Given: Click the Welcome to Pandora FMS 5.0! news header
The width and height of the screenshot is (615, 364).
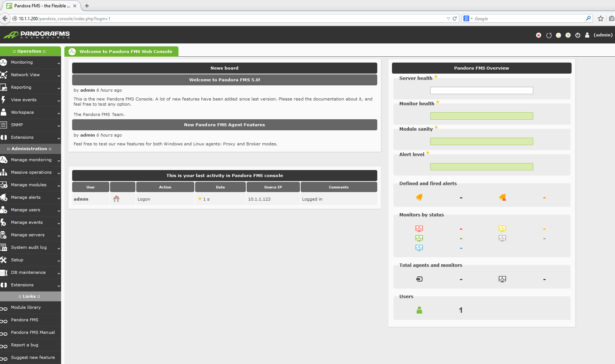Looking at the screenshot, I should tap(225, 80).
